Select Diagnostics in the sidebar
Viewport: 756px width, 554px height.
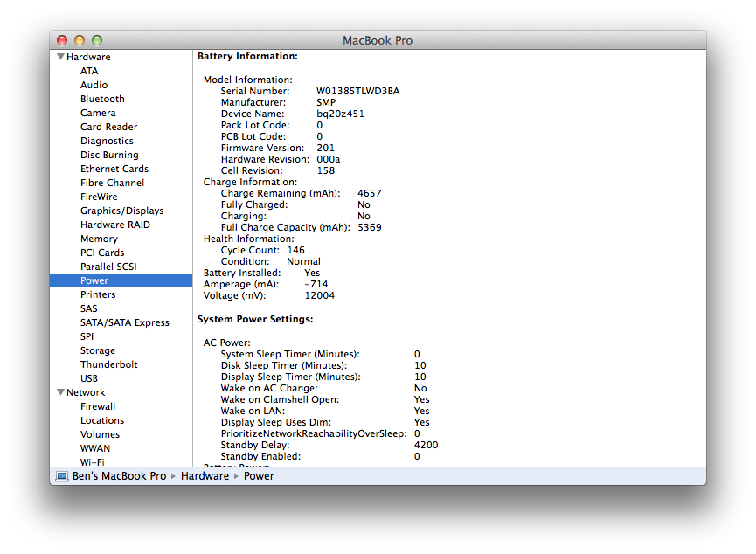pyautogui.click(x=107, y=141)
